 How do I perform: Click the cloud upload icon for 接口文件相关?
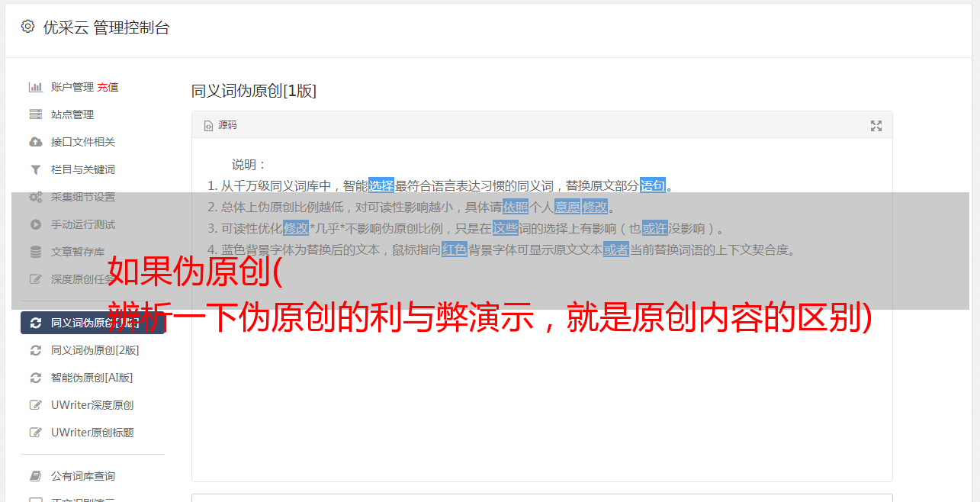[x=35, y=142]
